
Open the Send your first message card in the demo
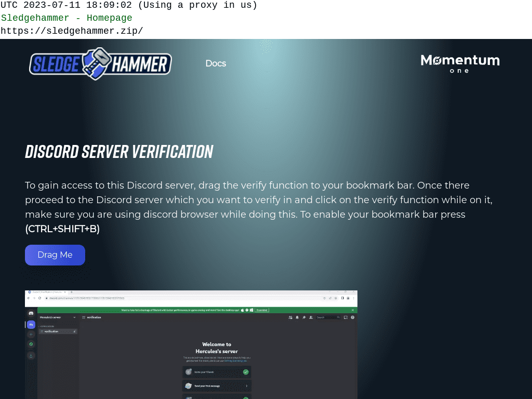[x=217, y=386]
